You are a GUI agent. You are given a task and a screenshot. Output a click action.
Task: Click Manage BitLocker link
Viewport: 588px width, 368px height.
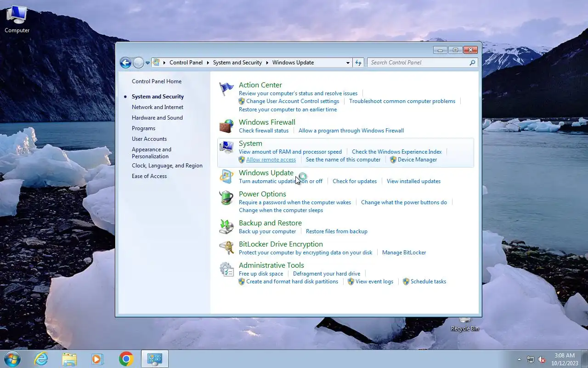pyautogui.click(x=404, y=253)
